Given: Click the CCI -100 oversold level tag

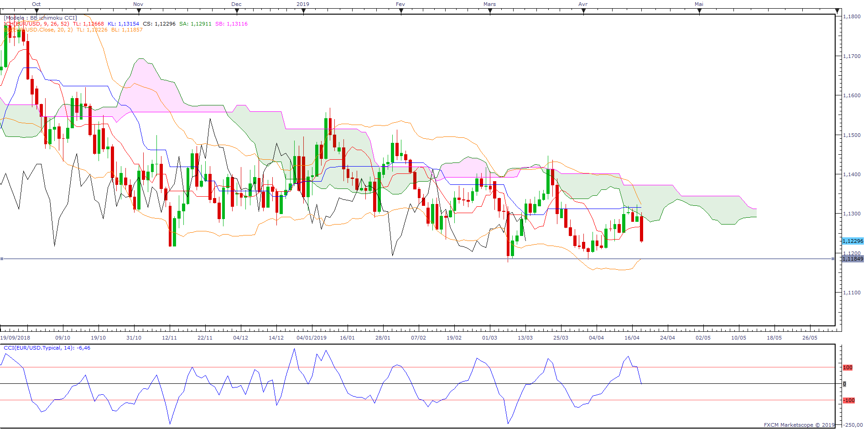Looking at the screenshot, I should click(848, 400).
